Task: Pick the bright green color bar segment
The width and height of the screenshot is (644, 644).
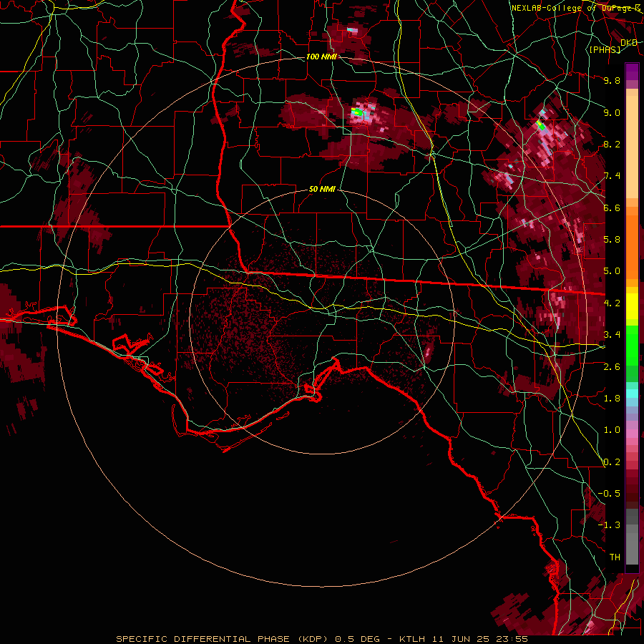Action: [x=632, y=345]
